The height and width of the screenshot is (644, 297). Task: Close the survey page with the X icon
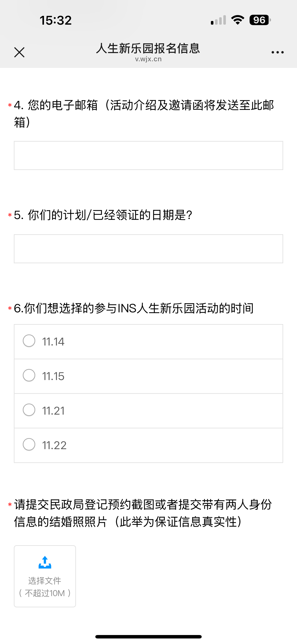[19, 52]
